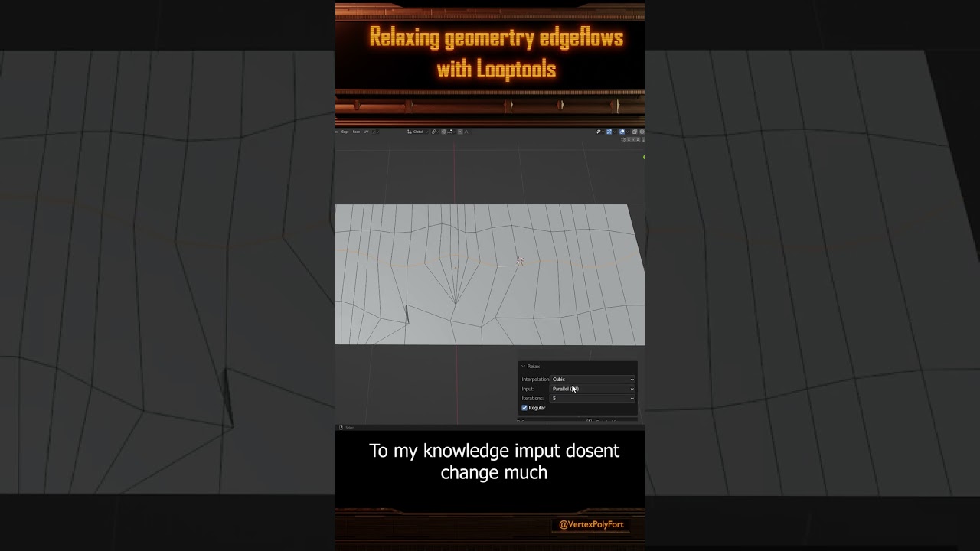
Task: Open the UV menu in viewport header
Action: (x=366, y=132)
